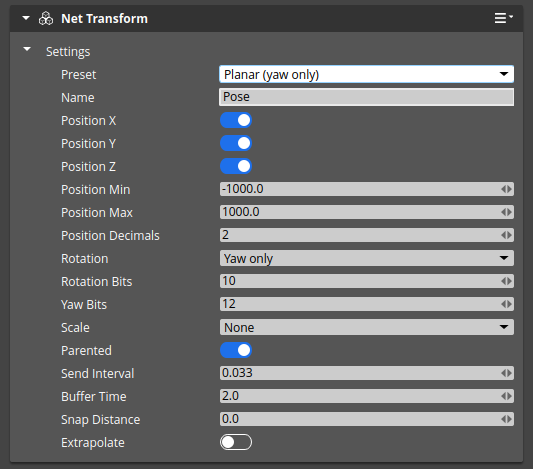Click the Yaw Bits label
533x469 pixels.
point(84,305)
